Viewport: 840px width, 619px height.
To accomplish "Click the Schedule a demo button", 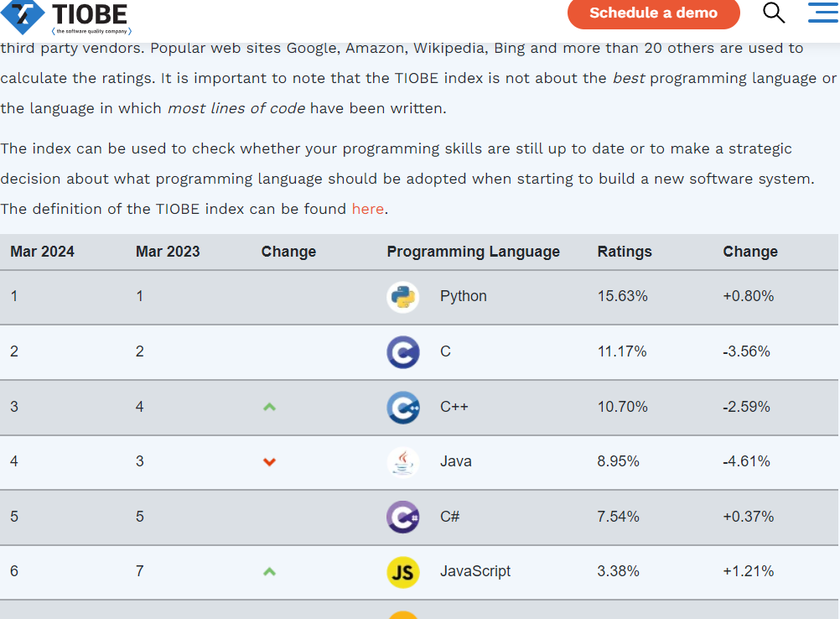I will [653, 13].
